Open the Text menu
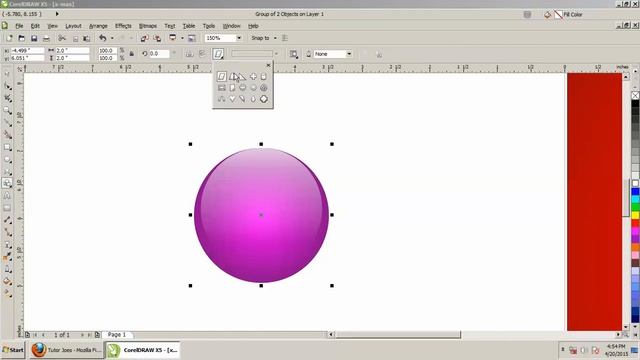The image size is (640, 360). coord(170,26)
